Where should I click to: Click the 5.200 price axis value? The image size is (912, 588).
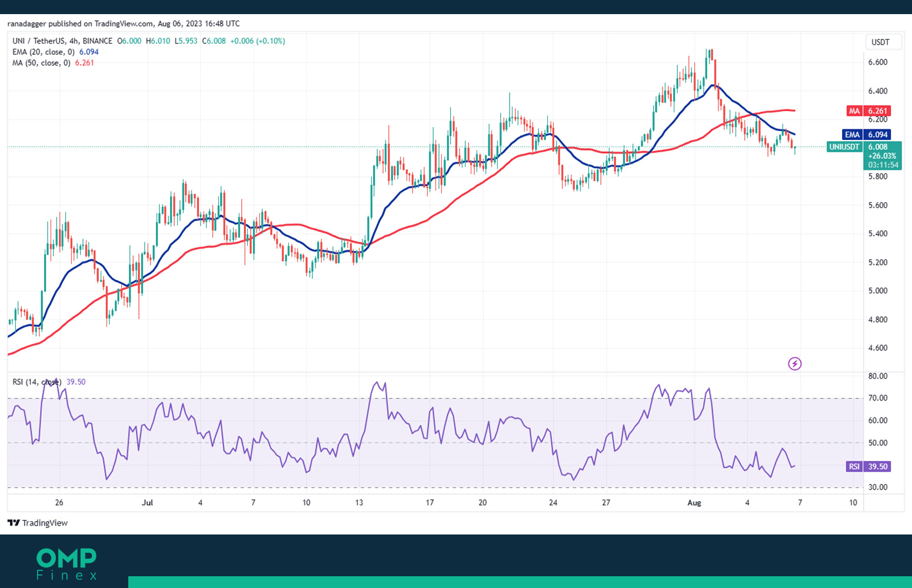pyautogui.click(x=878, y=262)
